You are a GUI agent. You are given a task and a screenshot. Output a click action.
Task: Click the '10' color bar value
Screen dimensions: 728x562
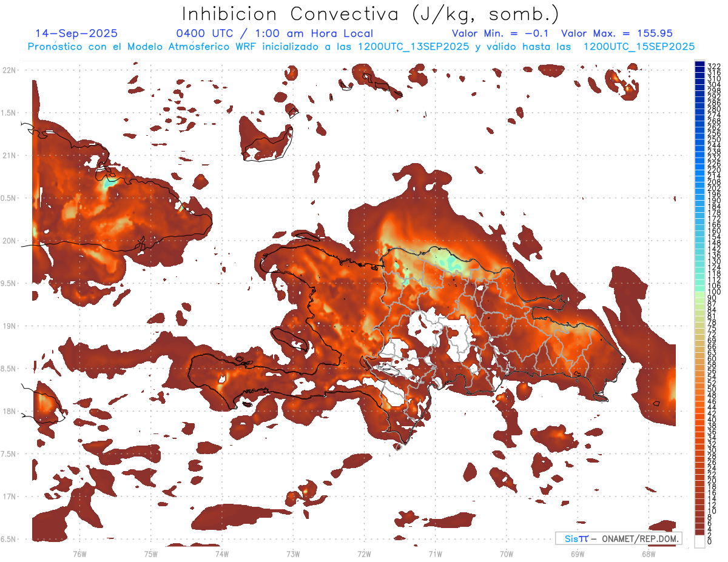(x=712, y=511)
